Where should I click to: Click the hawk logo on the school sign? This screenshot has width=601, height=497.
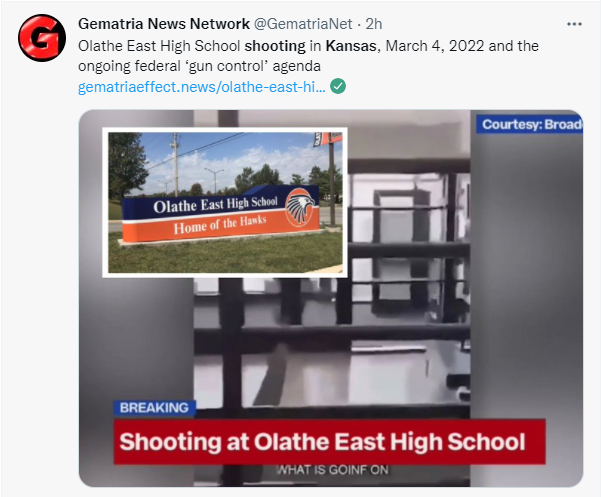click(x=300, y=207)
